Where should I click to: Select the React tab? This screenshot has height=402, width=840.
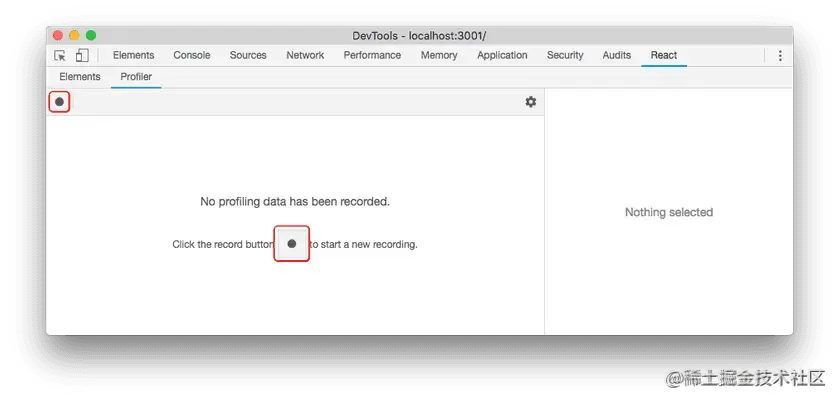click(x=664, y=55)
